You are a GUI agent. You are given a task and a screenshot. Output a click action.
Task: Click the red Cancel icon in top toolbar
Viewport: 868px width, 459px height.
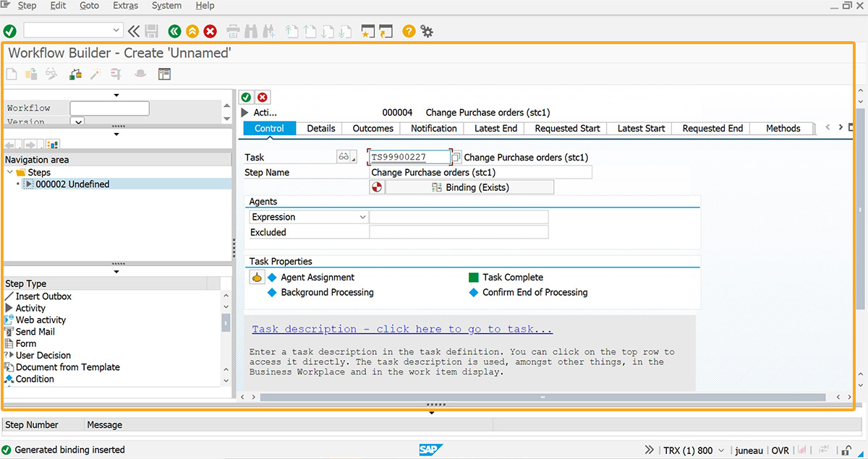pyautogui.click(x=210, y=31)
